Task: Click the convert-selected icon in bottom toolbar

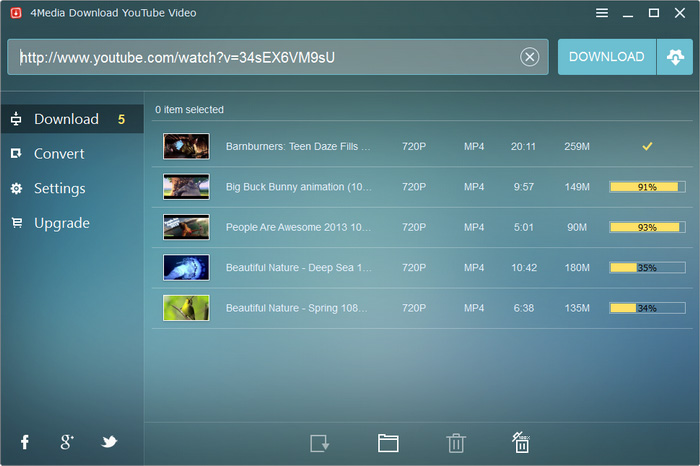Action: pos(320,443)
